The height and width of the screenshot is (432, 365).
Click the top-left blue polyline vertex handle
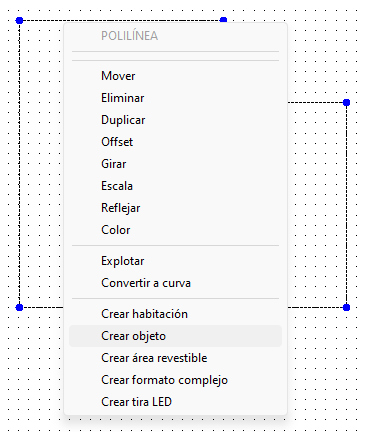pyautogui.click(x=19, y=21)
